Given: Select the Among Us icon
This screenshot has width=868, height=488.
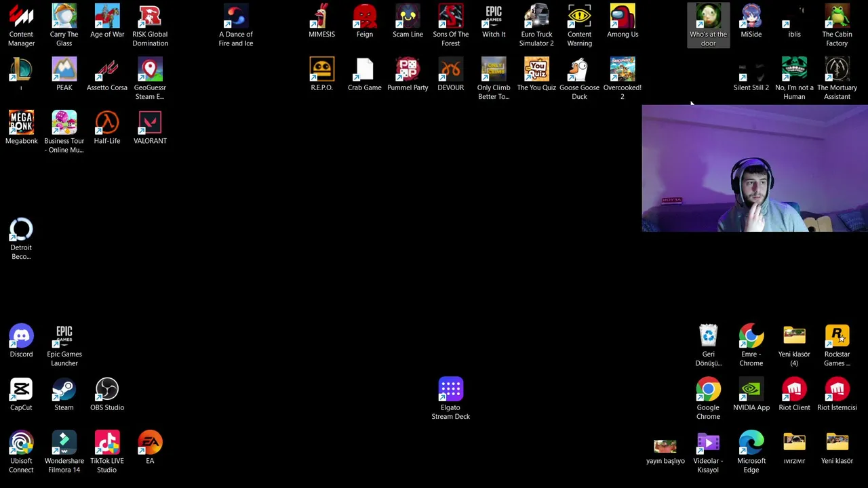Looking at the screenshot, I should tap(623, 21).
